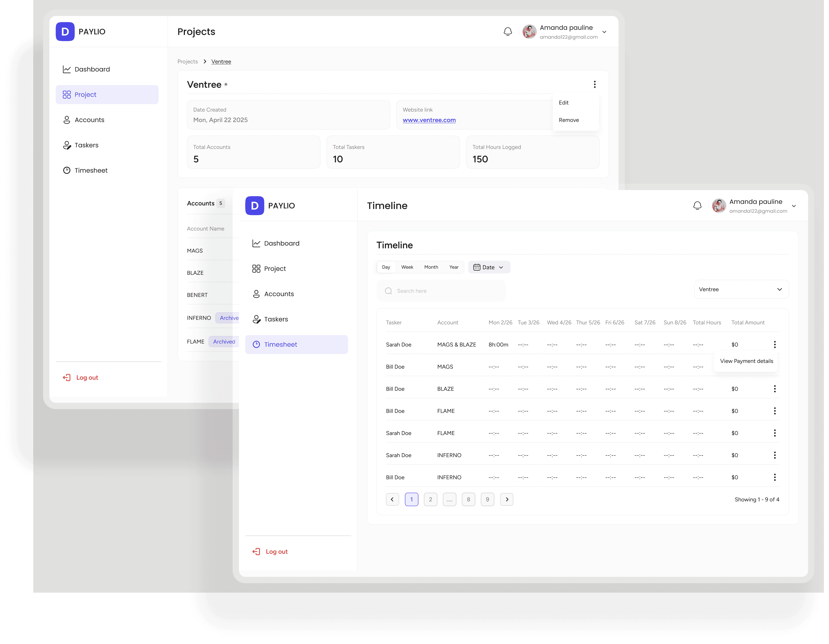
Task: Select View Payment details option
Action: pyautogui.click(x=746, y=361)
